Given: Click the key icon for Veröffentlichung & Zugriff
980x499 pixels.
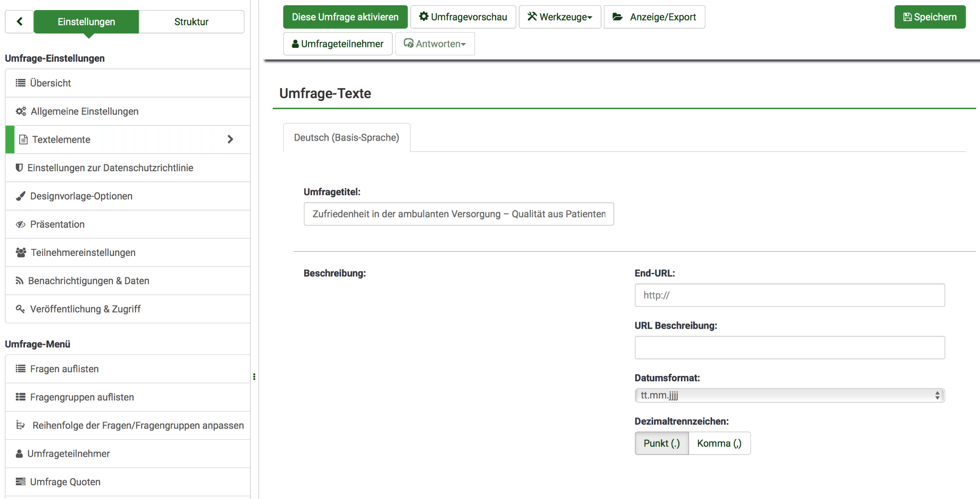Looking at the screenshot, I should pos(20,309).
